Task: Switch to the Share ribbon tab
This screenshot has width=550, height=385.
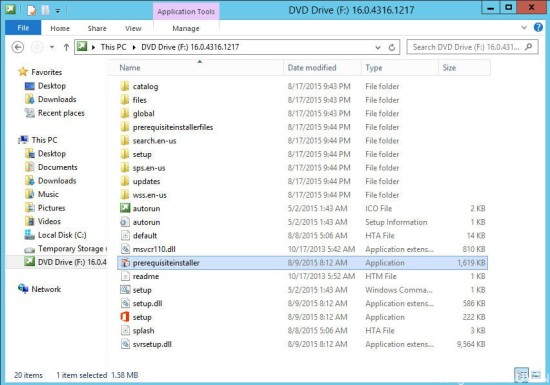Action: point(97,28)
